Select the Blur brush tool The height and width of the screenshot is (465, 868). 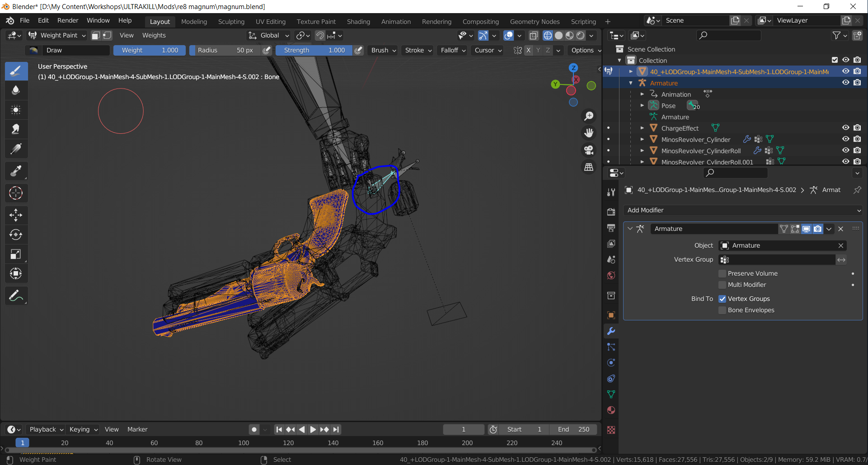(16, 90)
